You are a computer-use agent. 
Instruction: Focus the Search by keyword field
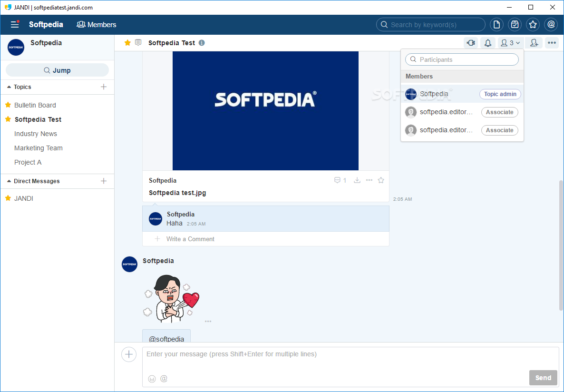(x=430, y=24)
